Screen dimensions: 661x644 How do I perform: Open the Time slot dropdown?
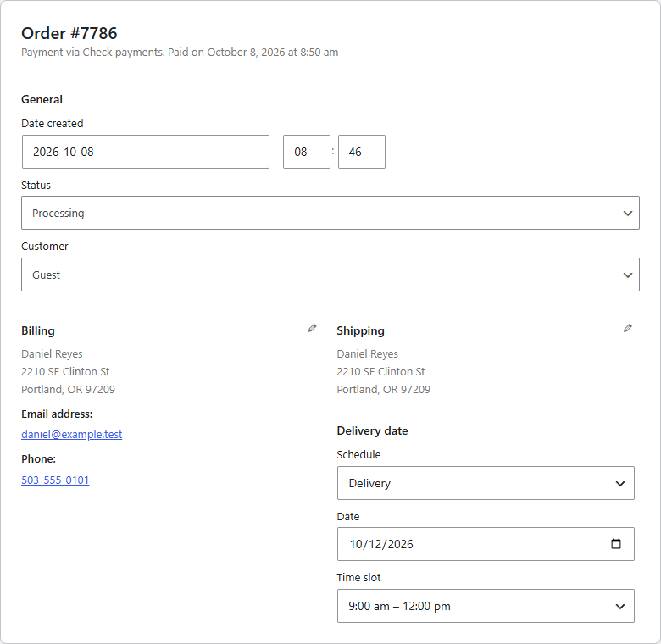point(486,606)
